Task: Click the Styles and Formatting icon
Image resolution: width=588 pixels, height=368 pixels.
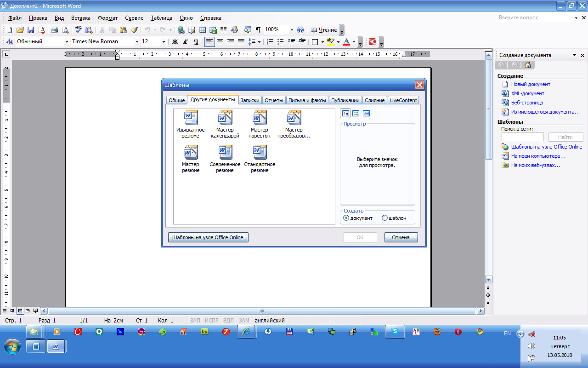Action: click(9, 42)
